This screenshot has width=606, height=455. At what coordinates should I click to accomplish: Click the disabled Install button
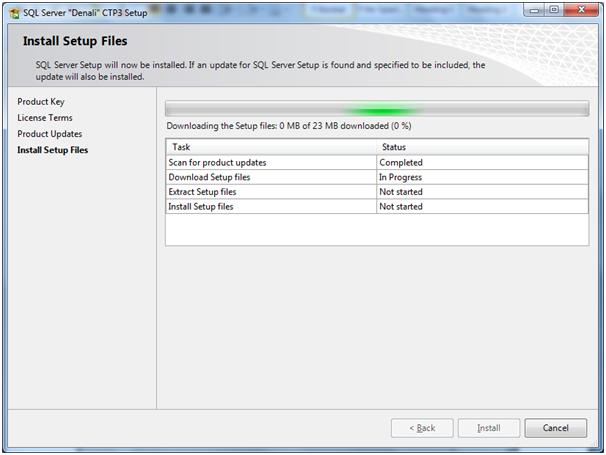pos(489,428)
